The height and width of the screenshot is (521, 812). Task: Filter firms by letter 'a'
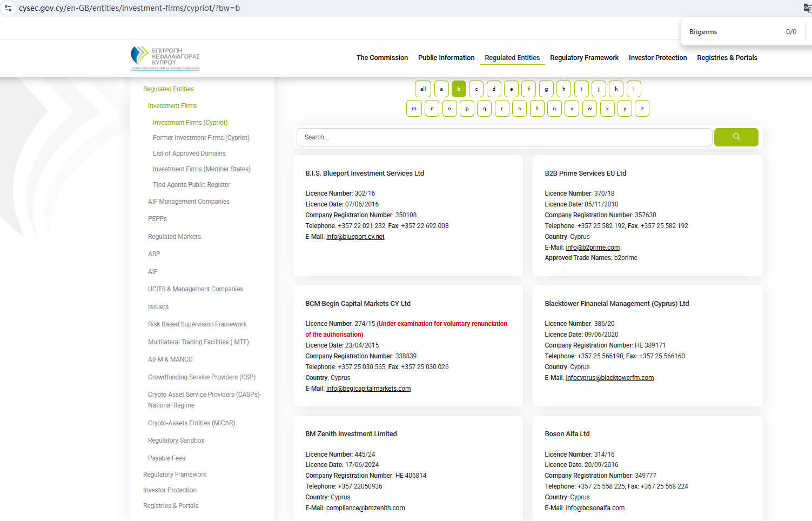point(441,89)
